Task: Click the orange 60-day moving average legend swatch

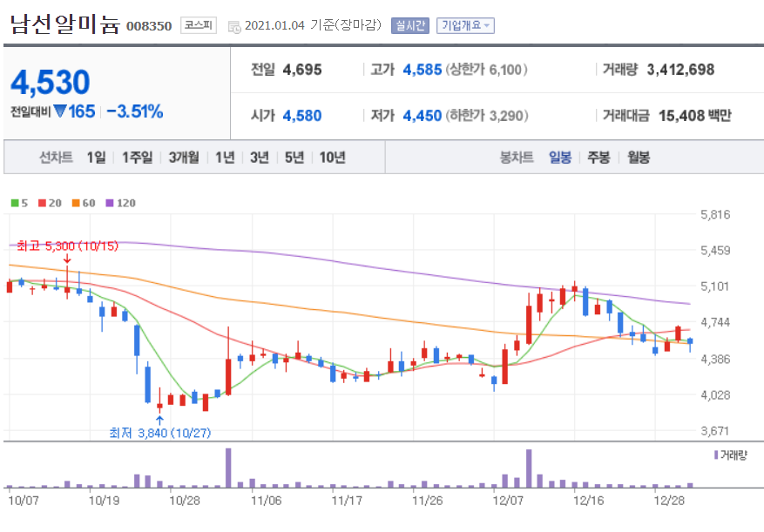Action: [76, 203]
